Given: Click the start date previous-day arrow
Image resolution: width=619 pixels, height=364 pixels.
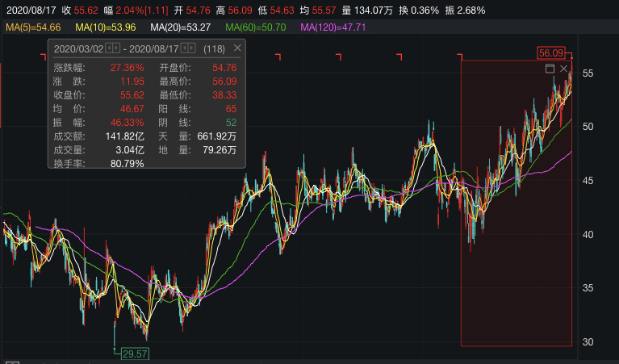Looking at the screenshot, I should 108,48.
